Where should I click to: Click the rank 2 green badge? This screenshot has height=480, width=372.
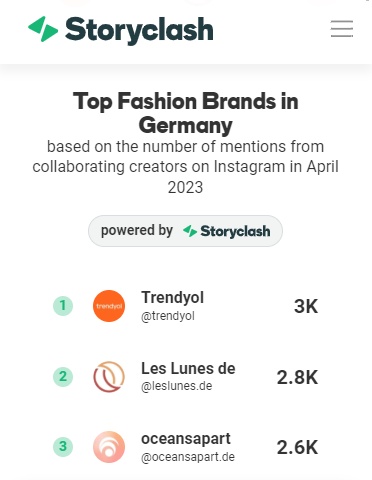tap(63, 377)
